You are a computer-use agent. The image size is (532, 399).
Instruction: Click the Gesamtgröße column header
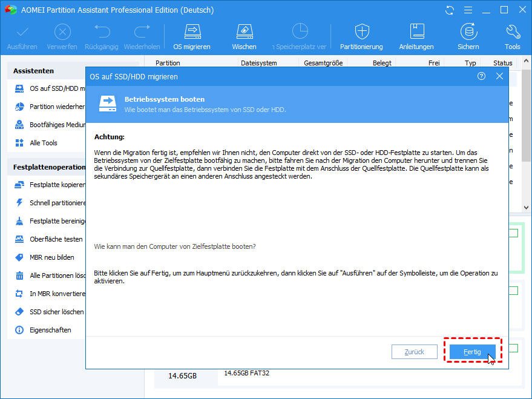[323, 63]
